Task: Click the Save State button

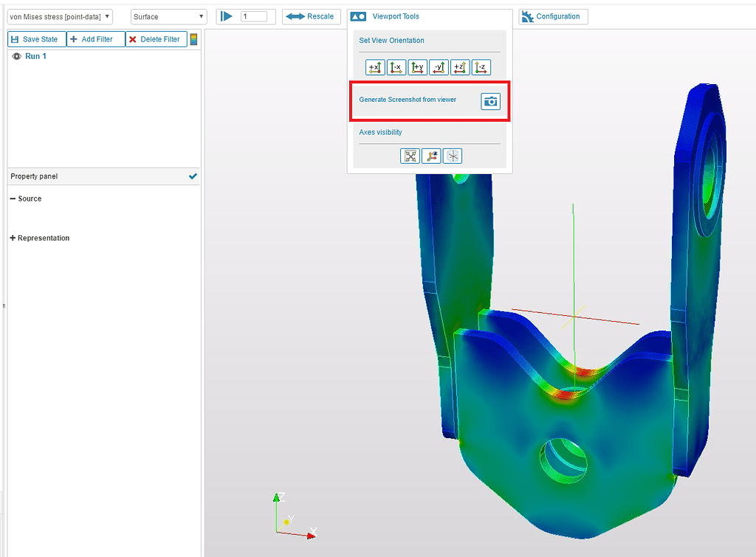Action: [36, 38]
